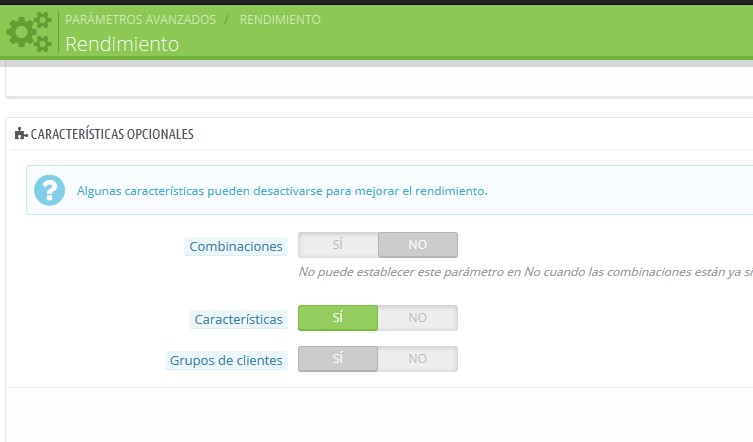Click the Características opcionales section heading
Screen dimensions: 753x442
click(x=112, y=134)
